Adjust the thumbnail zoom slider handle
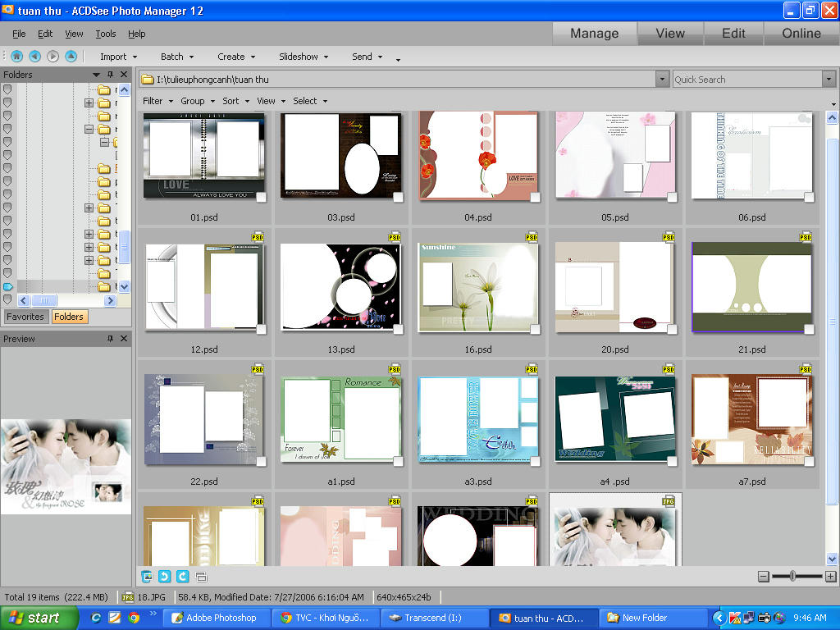The width and height of the screenshot is (840, 630). click(792, 577)
